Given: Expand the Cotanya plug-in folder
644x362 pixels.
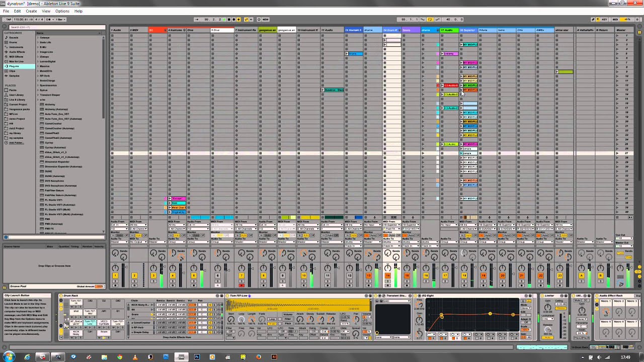Looking at the screenshot, I should (x=38, y=38).
